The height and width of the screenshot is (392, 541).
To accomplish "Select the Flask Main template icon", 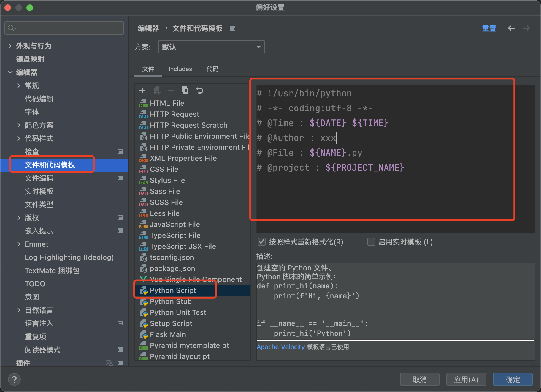I will click(144, 334).
